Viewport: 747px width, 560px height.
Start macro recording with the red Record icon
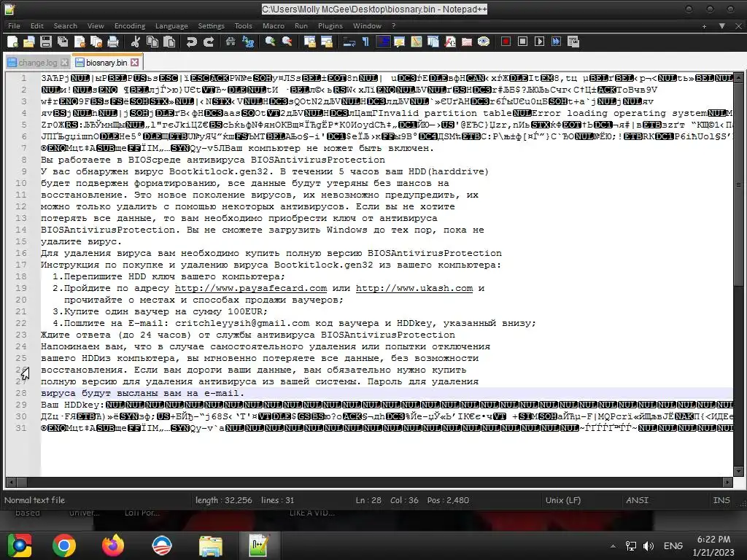pos(506,42)
